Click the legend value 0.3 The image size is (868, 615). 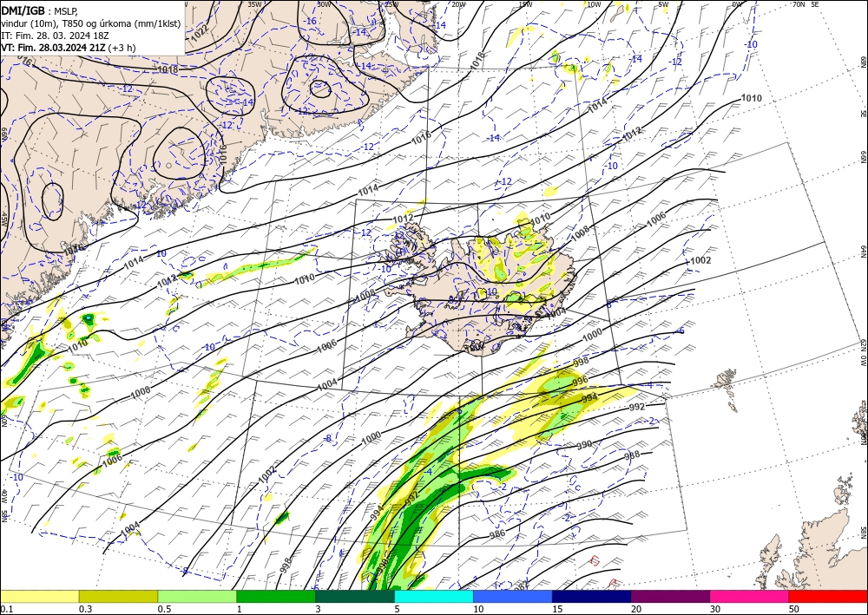coord(85,608)
